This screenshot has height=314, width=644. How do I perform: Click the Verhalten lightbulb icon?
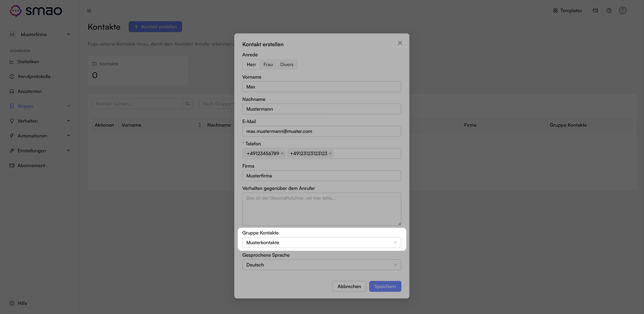(x=12, y=121)
